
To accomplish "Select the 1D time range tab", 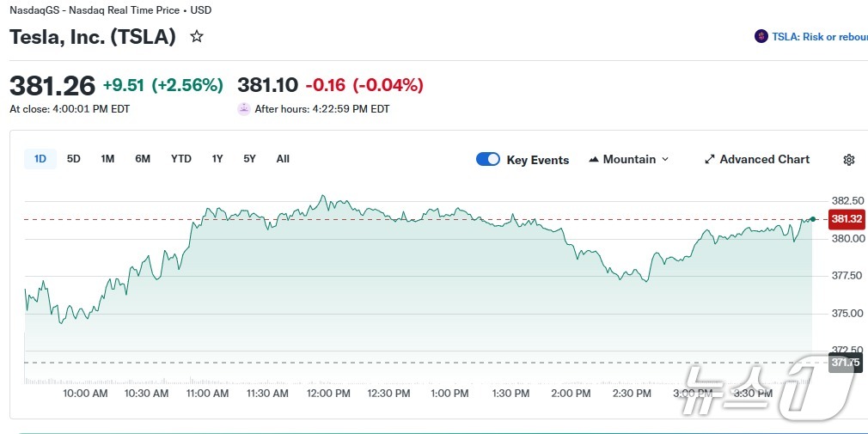I will point(40,159).
